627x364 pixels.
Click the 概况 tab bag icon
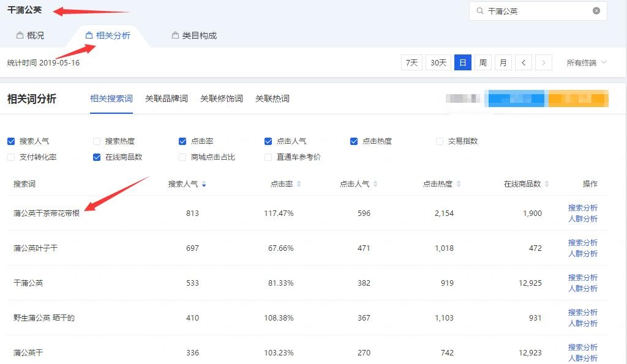coord(20,35)
